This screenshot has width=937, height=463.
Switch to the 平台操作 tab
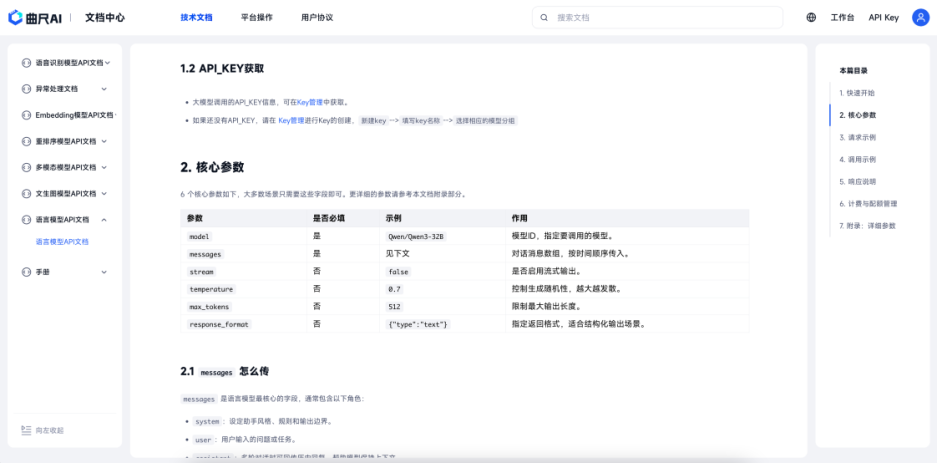[257, 17]
